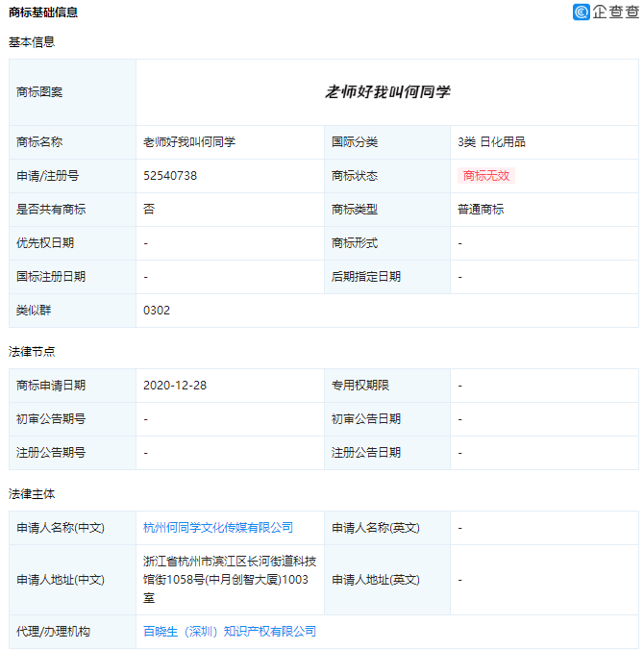Click the 法律节点 section title
The height and width of the screenshot is (650, 644).
point(32,352)
